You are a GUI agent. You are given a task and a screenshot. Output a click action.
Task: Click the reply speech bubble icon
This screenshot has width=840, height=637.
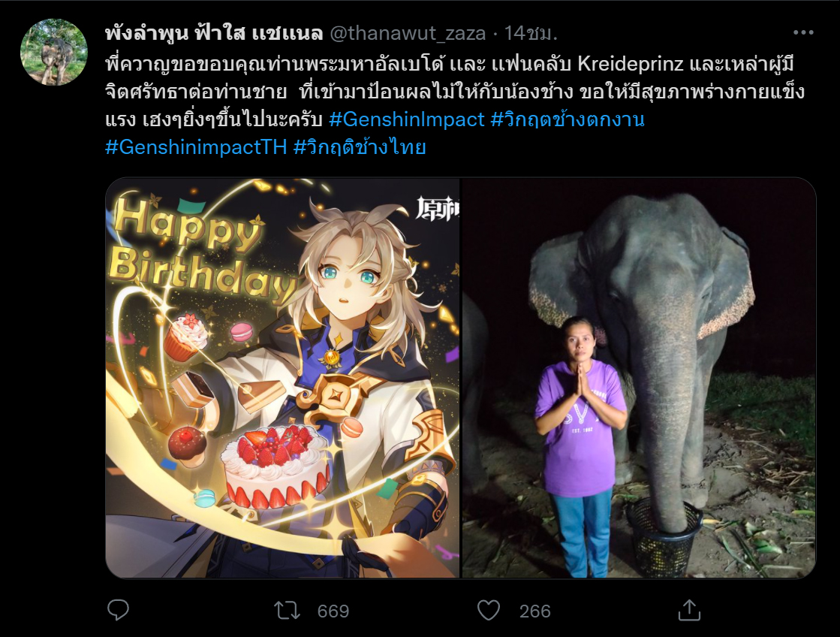point(118,610)
